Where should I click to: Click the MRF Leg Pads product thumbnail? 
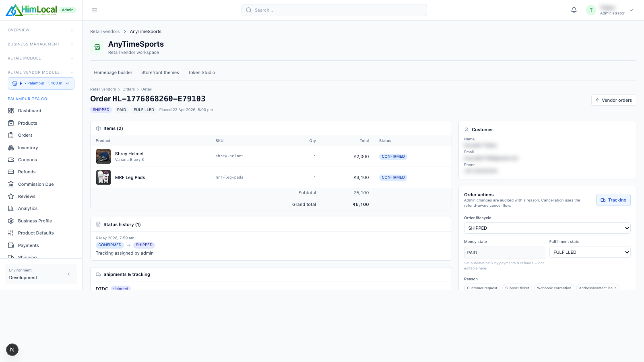tap(103, 177)
